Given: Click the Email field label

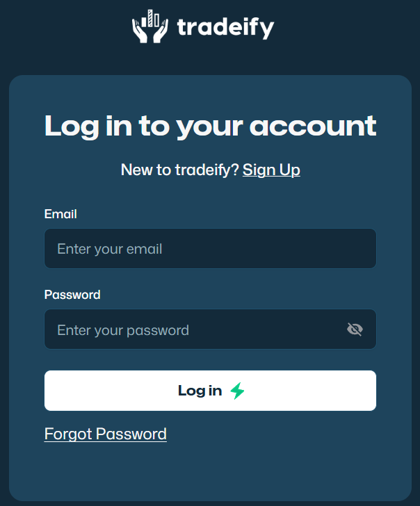Looking at the screenshot, I should (60, 214).
